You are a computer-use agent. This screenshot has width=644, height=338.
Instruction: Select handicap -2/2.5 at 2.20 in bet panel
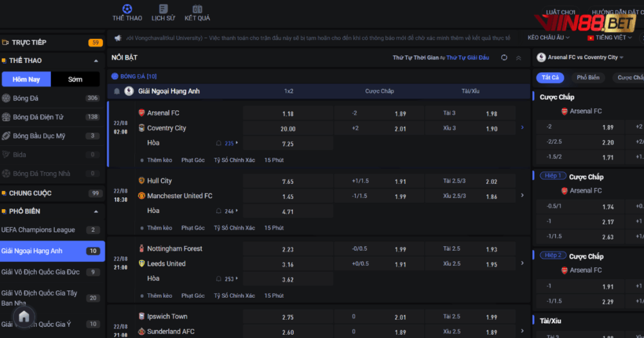pyautogui.click(x=579, y=143)
